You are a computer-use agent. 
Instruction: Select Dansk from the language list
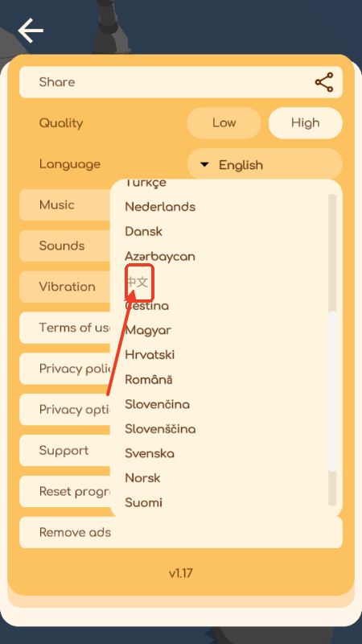144,231
